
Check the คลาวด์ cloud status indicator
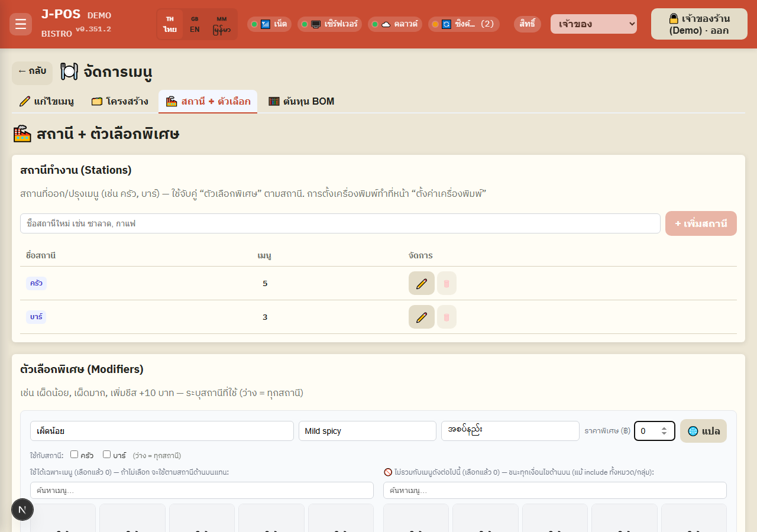[x=395, y=24]
